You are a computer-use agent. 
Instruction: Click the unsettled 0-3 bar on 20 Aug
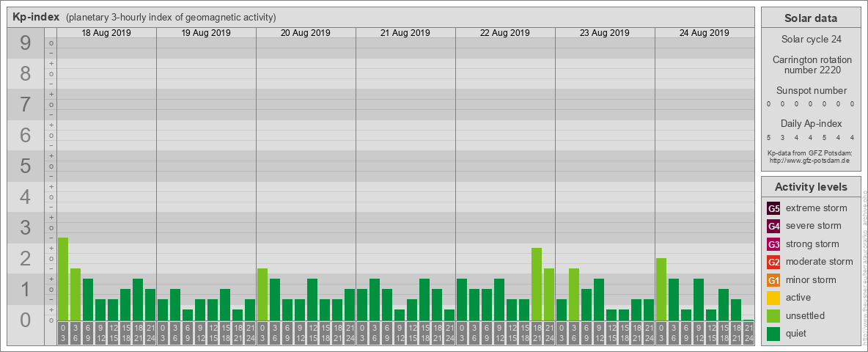coord(262,295)
